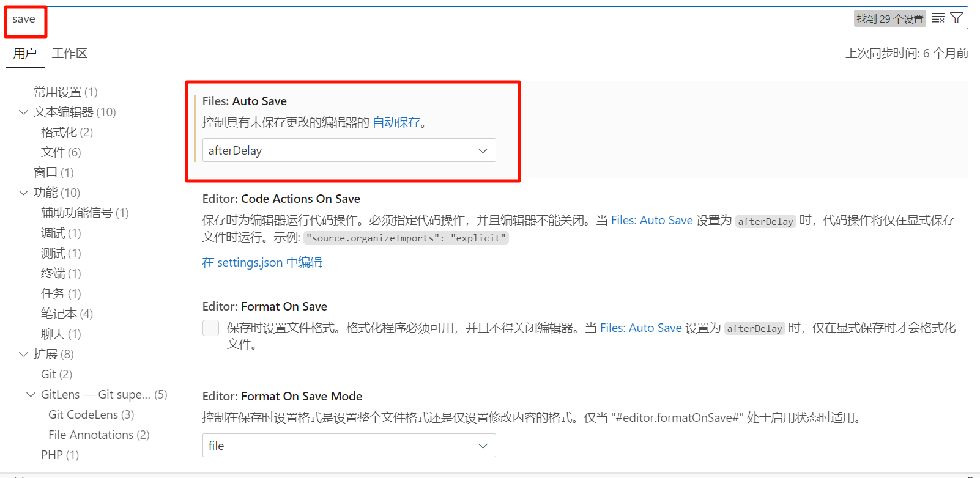Open 在 settings.json 中编辑 link
Screen dimensions: 980x478
(262, 262)
